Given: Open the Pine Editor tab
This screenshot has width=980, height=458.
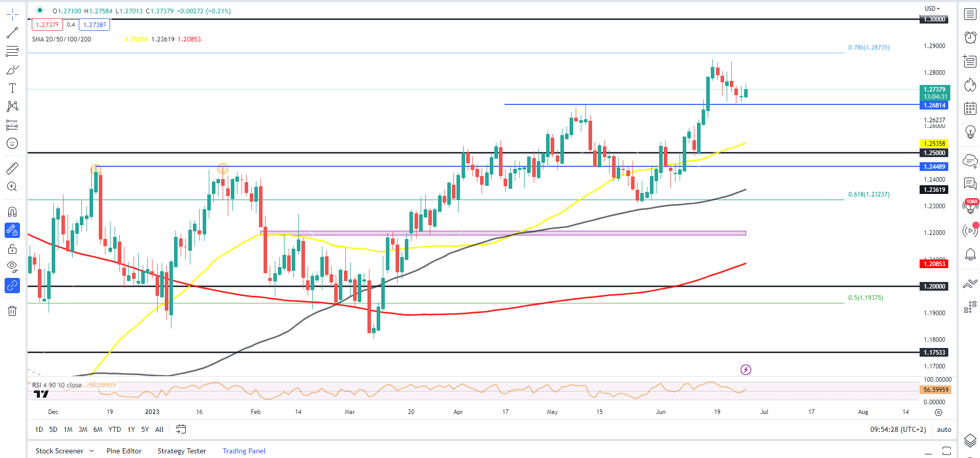Looking at the screenshot, I should 124,451.
